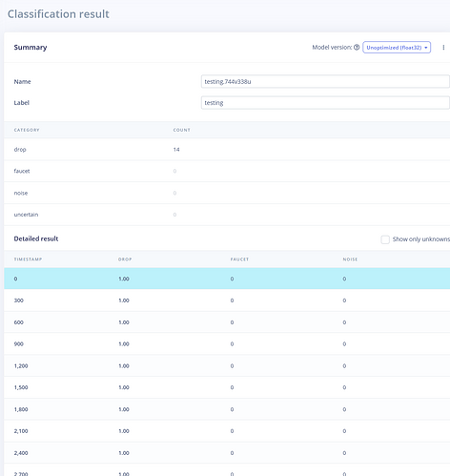Click the NOISE column header
This screenshot has height=476, width=450.
coord(350,259)
